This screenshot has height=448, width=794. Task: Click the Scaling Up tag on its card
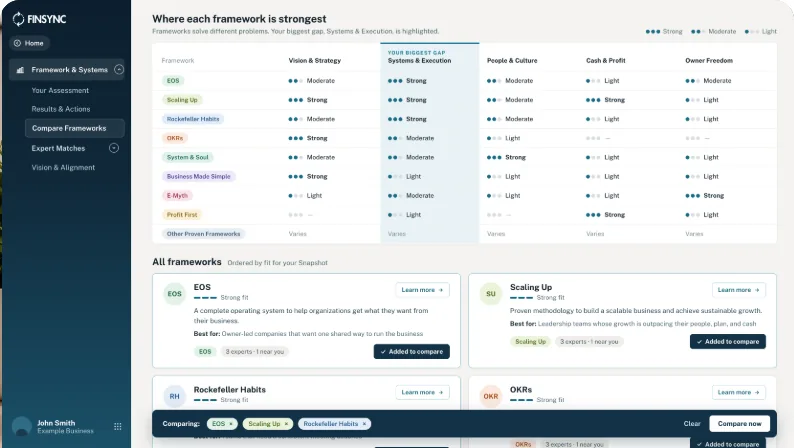pos(530,342)
